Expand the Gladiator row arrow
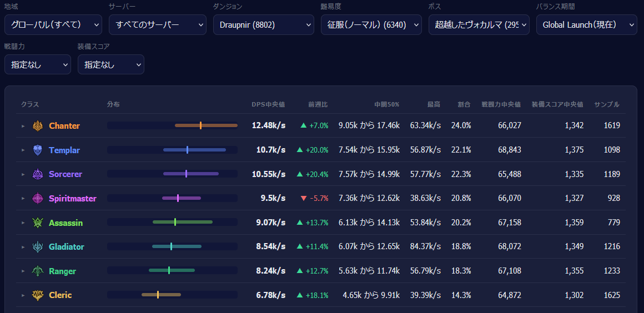 pos(23,248)
